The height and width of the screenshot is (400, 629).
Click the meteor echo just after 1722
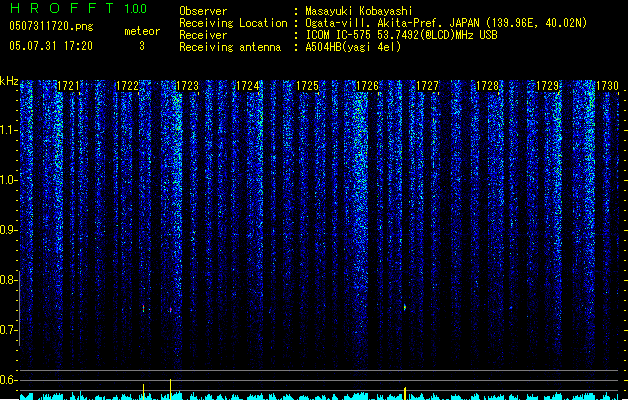point(143,308)
